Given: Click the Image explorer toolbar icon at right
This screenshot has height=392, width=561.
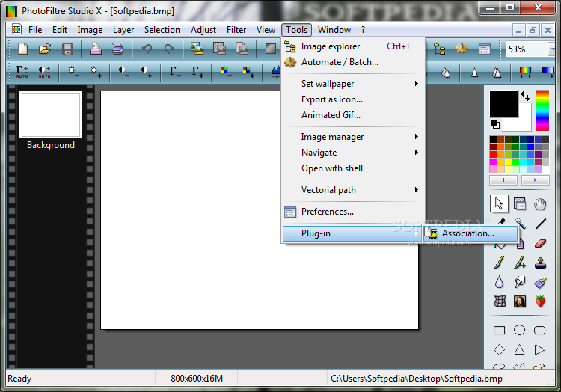Looking at the screenshot, I should [439, 49].
